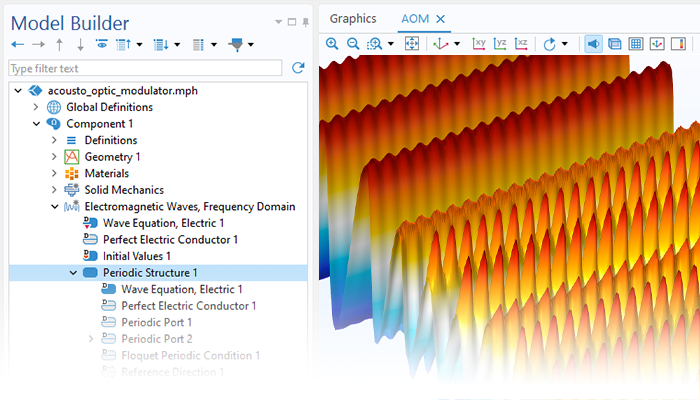Switch to the yz view
This screenshot has height=400, width=700.
[x=500, y=43]
